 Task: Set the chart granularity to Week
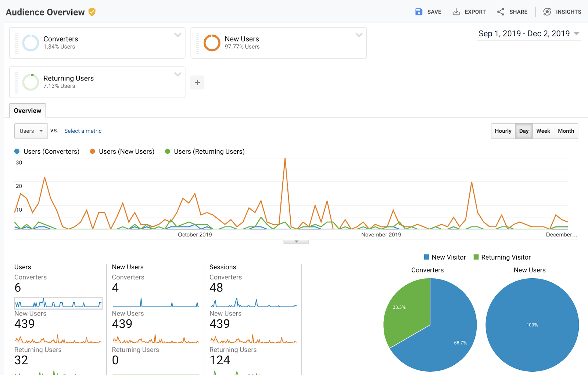point(543,131)
